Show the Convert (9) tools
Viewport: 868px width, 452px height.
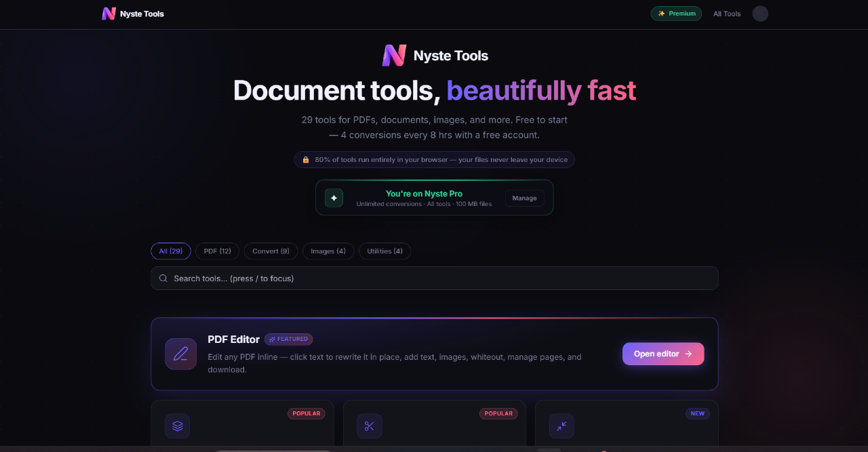click(271, 251)
